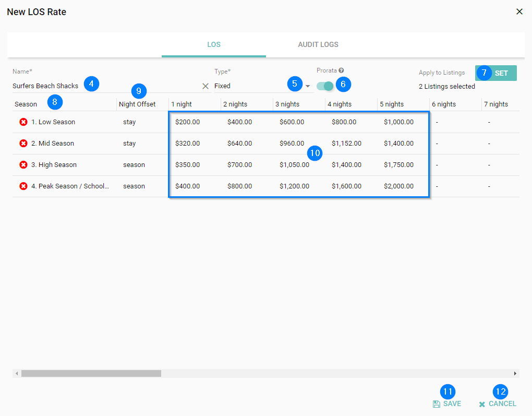The image size is (532, 416).
Task: Delete the Mid Season row
Action: (23, 144)
